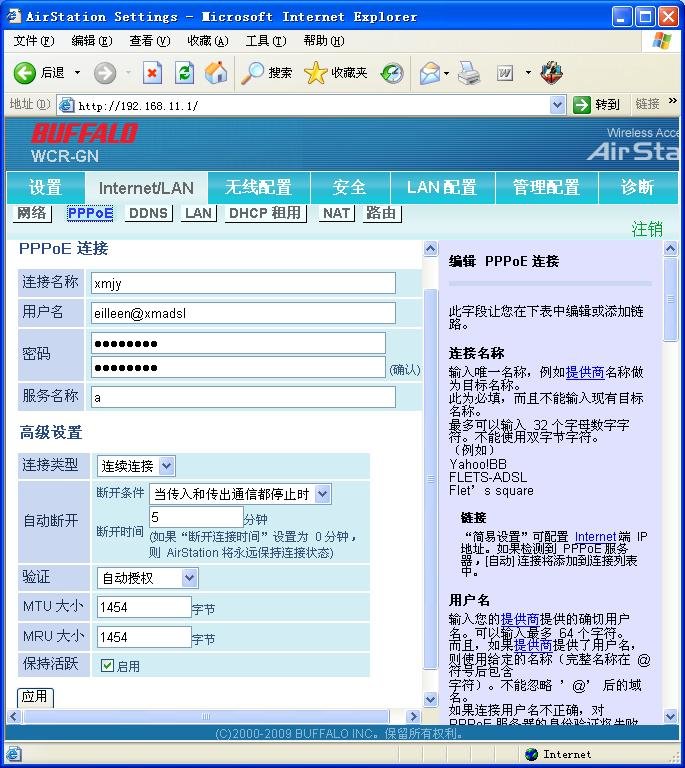
Task: Open the 工具(T) menu
Action: coord(265,41)
